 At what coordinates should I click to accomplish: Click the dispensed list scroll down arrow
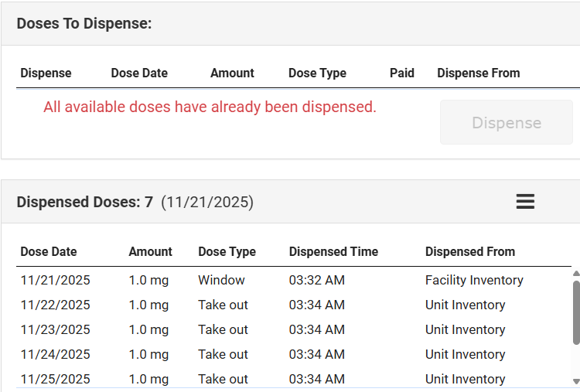tap(575, 381)
